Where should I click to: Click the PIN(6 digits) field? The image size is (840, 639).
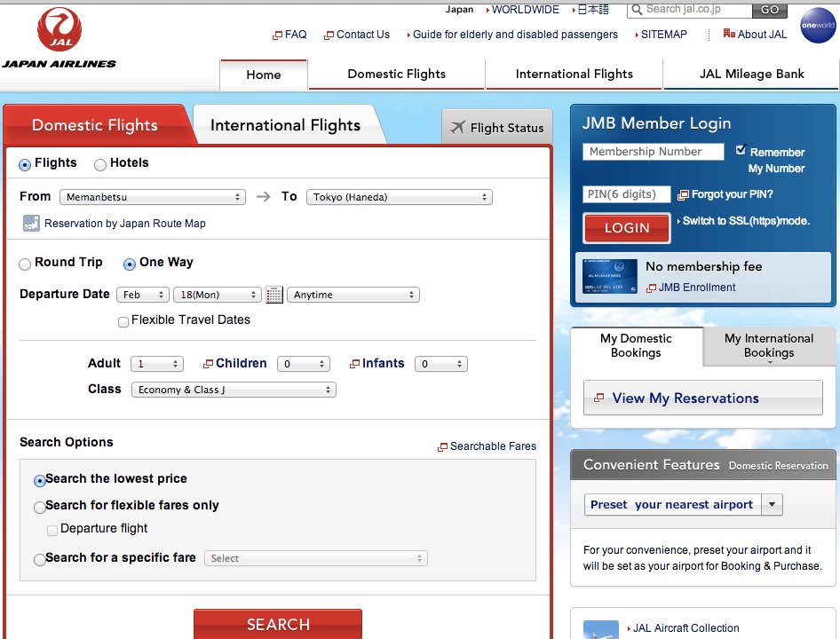click(x=626, y=193)
